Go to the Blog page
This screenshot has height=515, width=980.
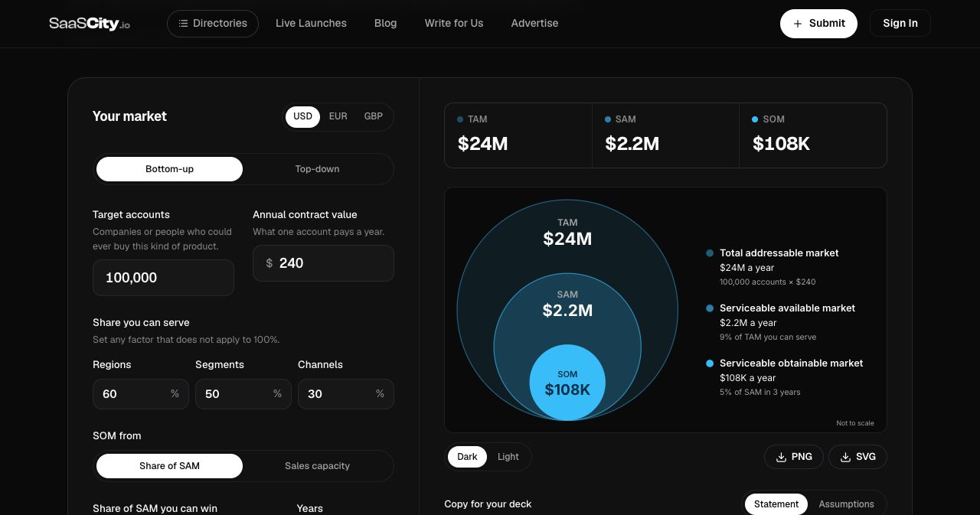pos(385,24)
